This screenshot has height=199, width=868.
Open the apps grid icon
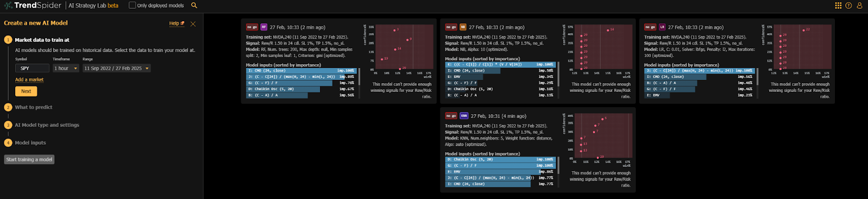[x=838, y=5]
